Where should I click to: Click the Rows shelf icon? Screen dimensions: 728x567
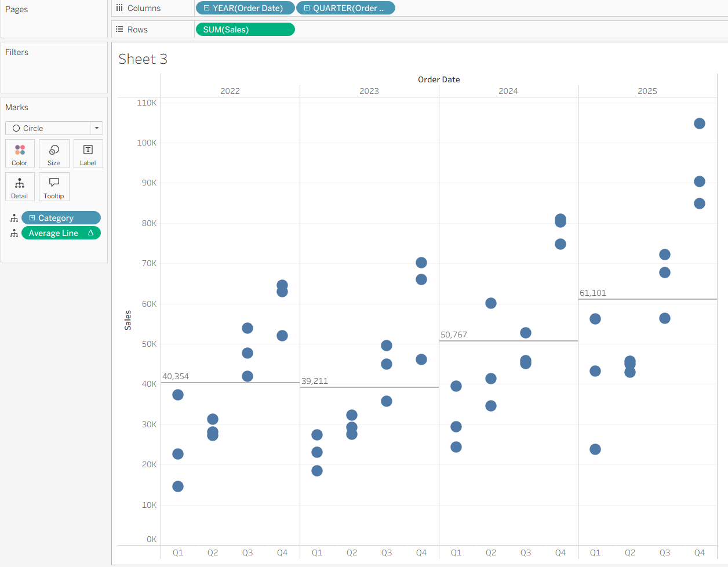tap(119, 30)
